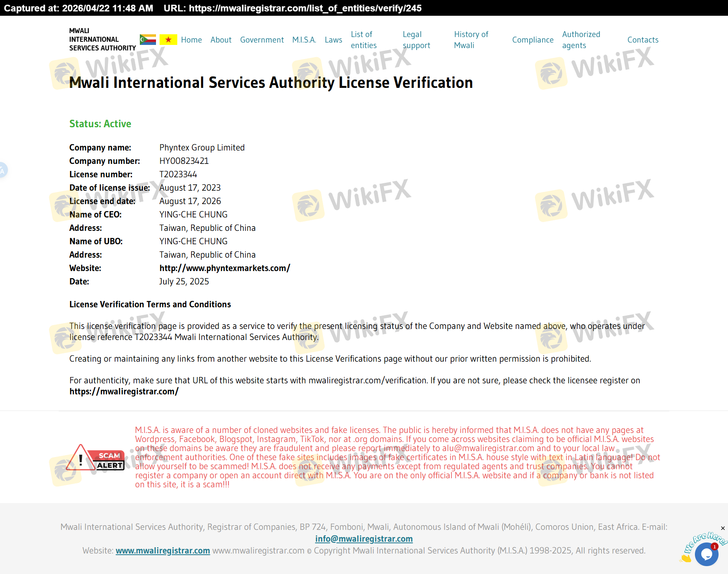Open the www.mwaliregistrar.com footer link
Screen dimensions: 728x574
(x=163, y=551)
